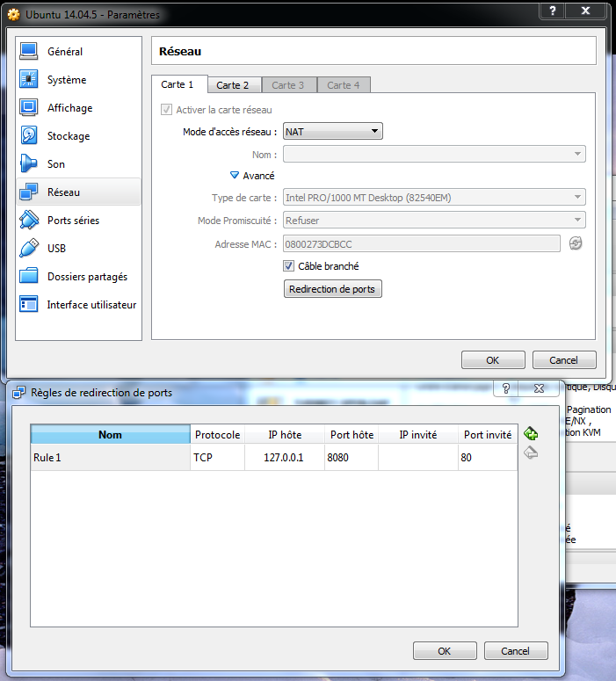The height and width of the screenshot is (681, 616).
Task: Switch to the Carte 2 tab
Action: 233,85
